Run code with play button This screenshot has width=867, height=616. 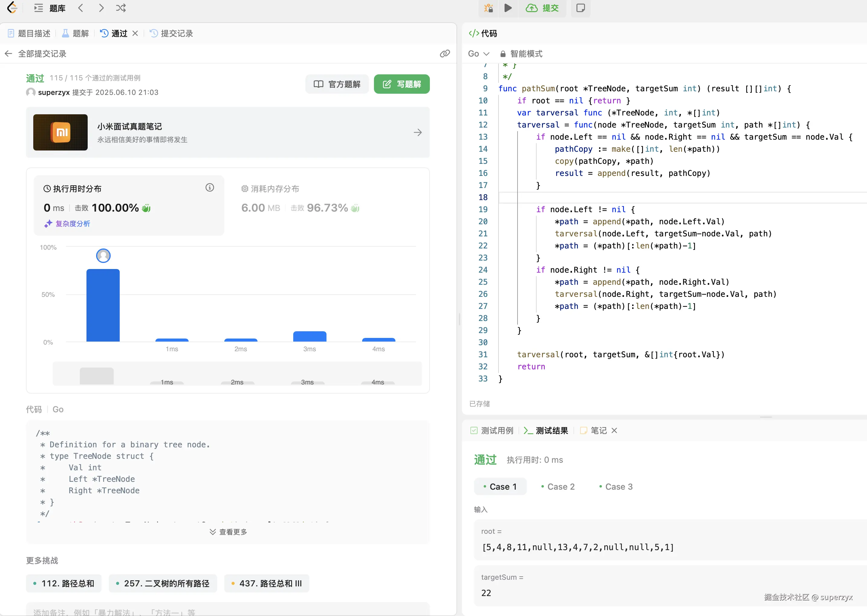pyautogui.click(x=508, y=8)
